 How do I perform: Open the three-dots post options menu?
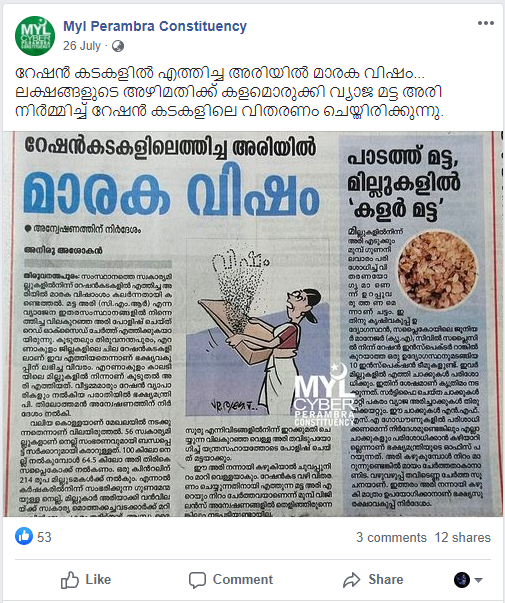coord(486,23)
